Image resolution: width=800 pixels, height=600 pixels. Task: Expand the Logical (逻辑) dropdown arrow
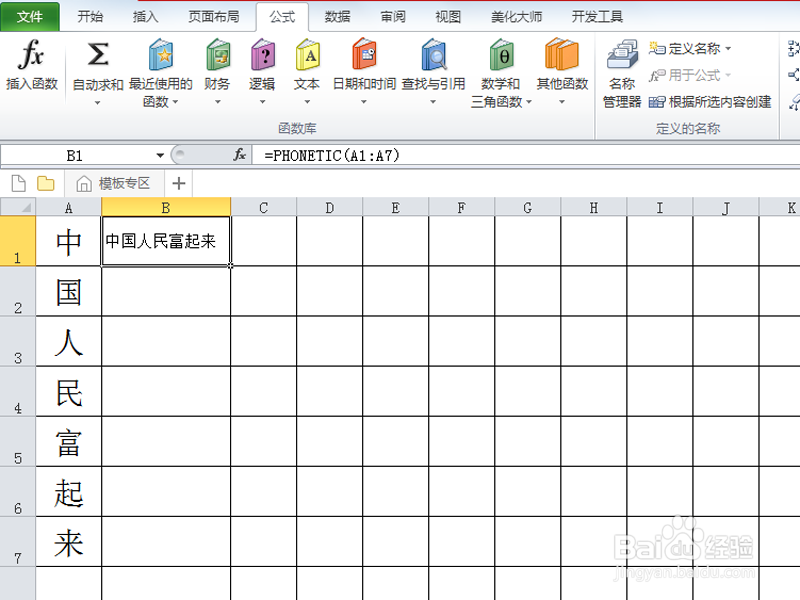(262, 102)
